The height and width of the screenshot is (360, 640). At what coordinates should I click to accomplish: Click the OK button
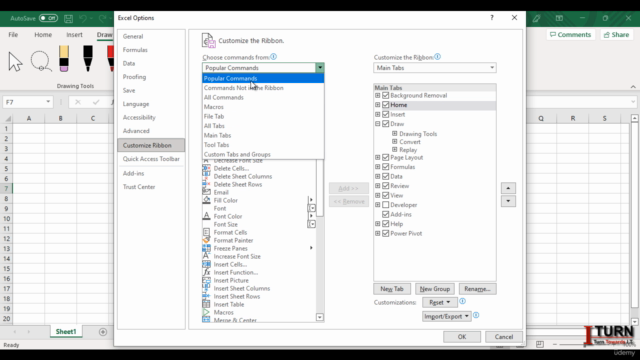click(462, 337)
